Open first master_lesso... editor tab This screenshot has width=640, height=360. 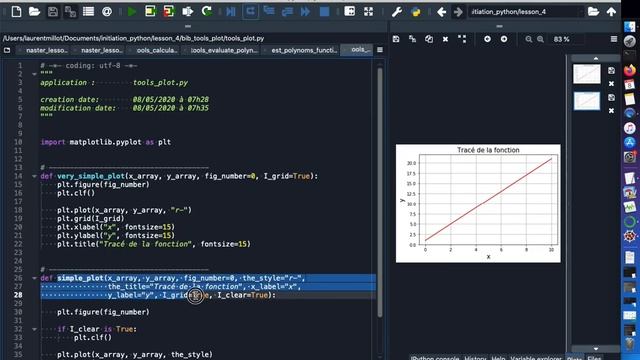43,50
